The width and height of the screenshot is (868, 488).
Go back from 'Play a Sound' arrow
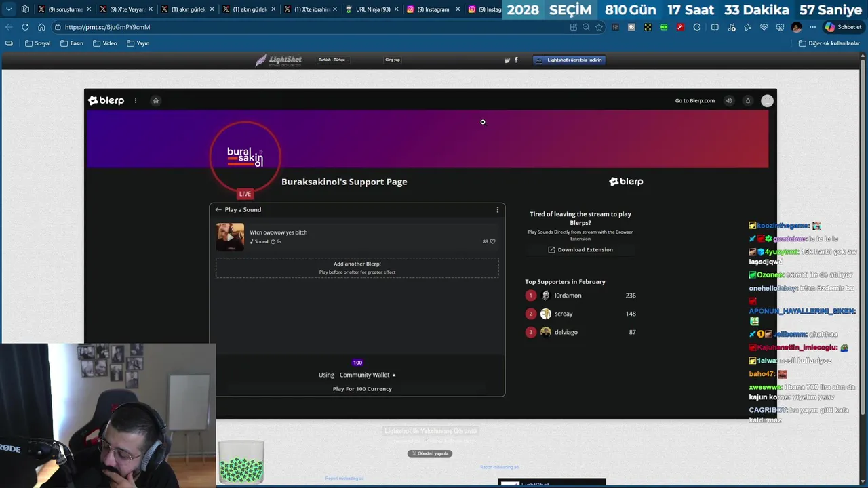click(x=218, y=210)
